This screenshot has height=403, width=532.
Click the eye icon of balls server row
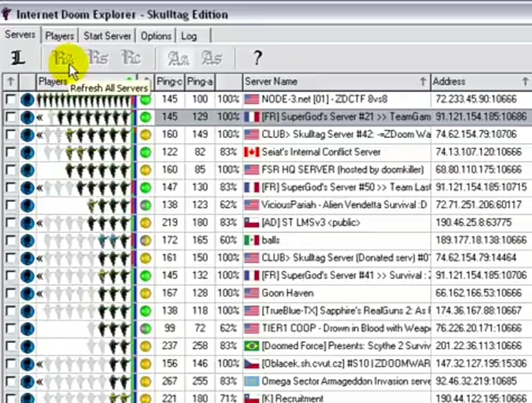pyautogui.click(x=27, y=241)
